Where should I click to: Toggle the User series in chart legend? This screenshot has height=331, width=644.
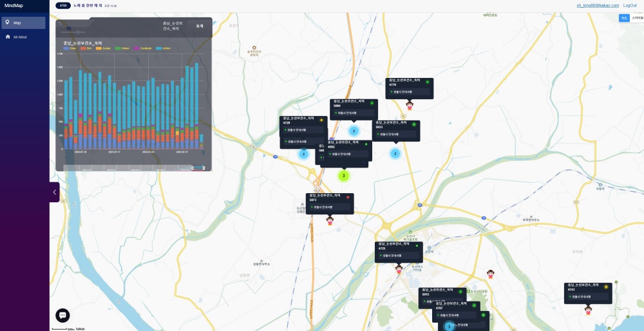(x=70, y=48)
